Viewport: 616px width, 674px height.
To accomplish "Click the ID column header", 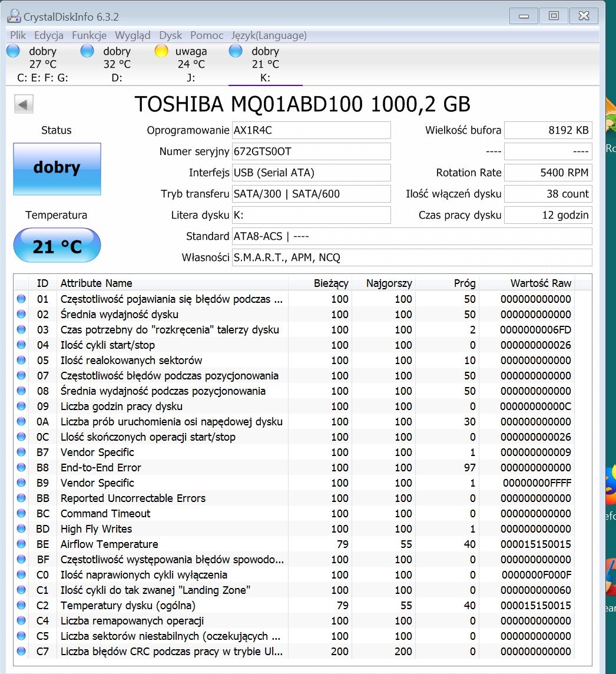I will 42,283.
